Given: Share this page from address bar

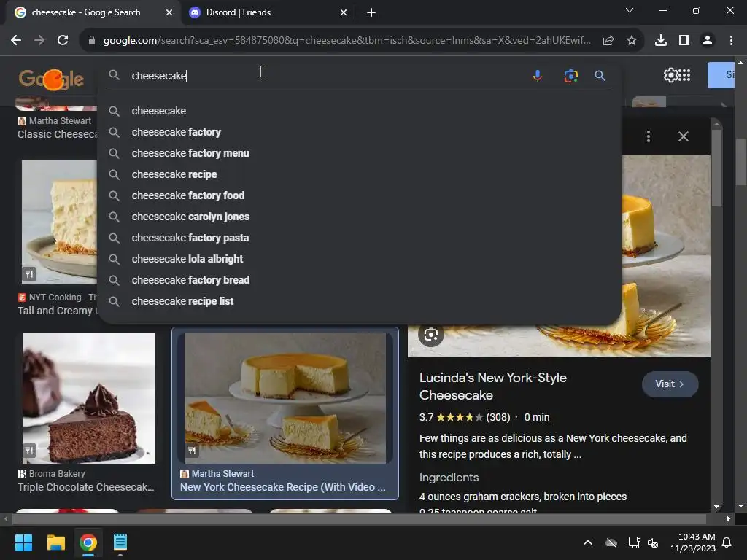Looking at the screenshot, I should (608, 41).
